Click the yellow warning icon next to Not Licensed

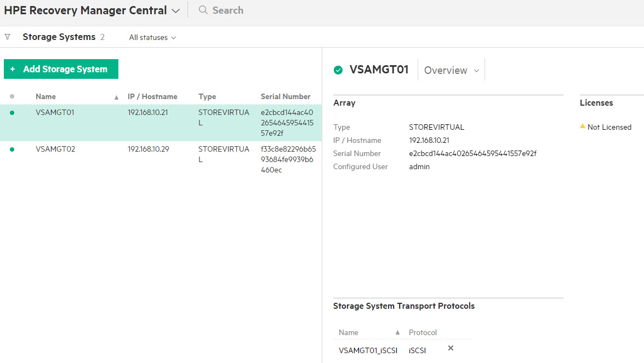[582, 126]
